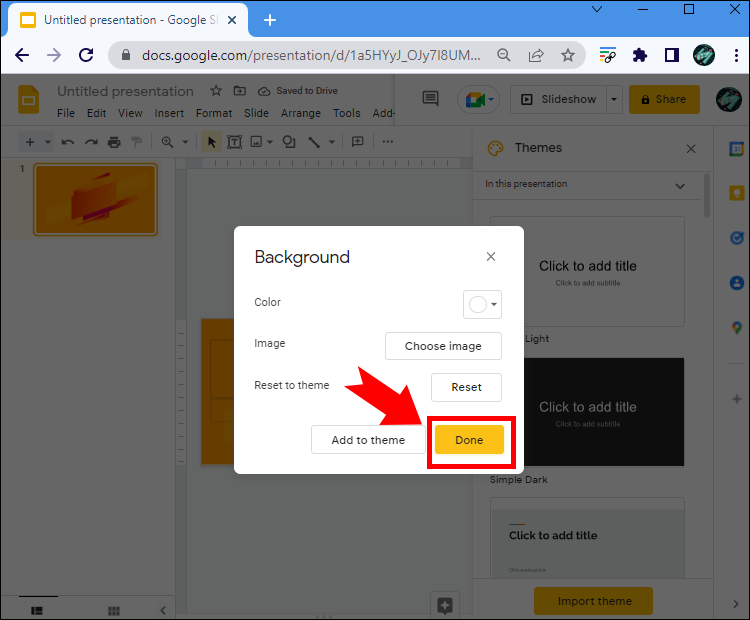Click Add to theme button
The width and height of the screenshot is (750, 620).
[368, 440]
